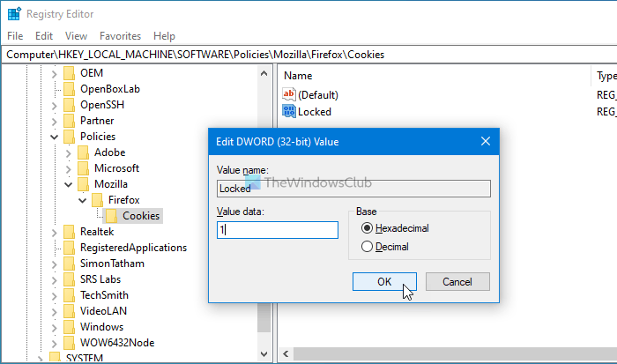
Task: Click the OpenSSH folder icon
Action: click(69, 105)
